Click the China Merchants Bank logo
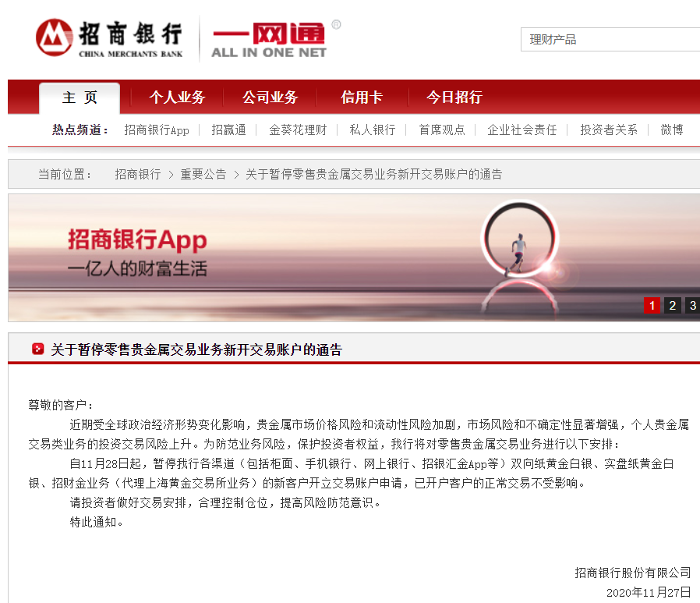This screenshot has width=700, height=603. (x=109, y=38)
